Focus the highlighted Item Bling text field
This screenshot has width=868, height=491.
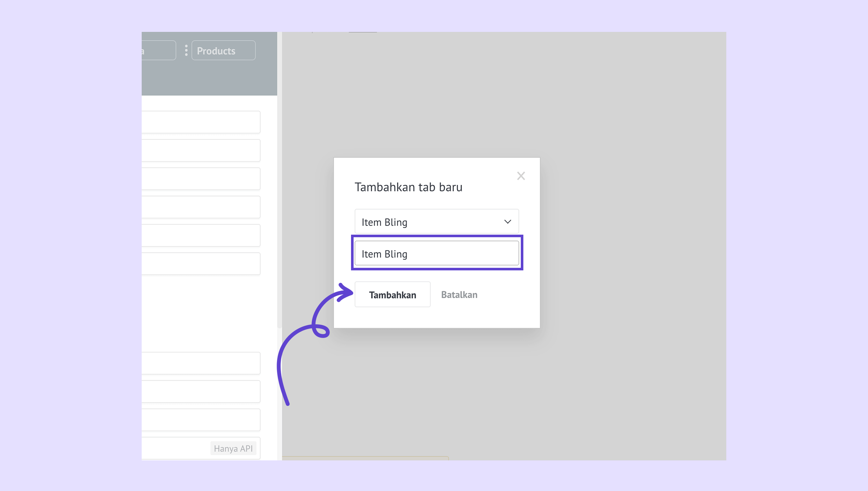point(436,253)
